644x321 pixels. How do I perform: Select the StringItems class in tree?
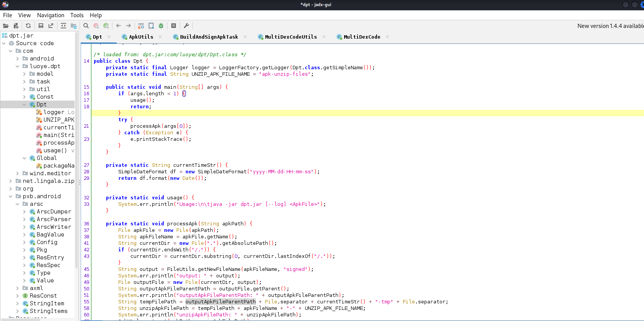point(49,311)
